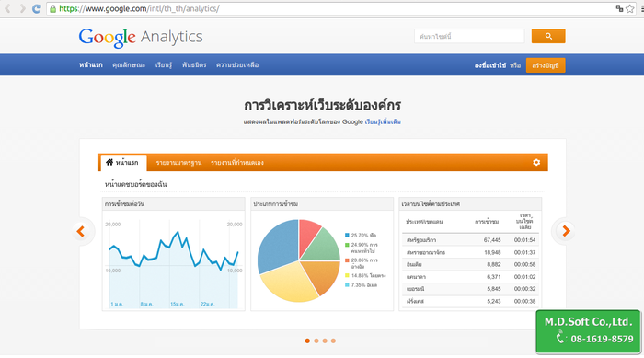Image resolution: width=644 pixels, height=358 pixels.
Task: Click the translate icon in the address bar
Action: (619, 8)
